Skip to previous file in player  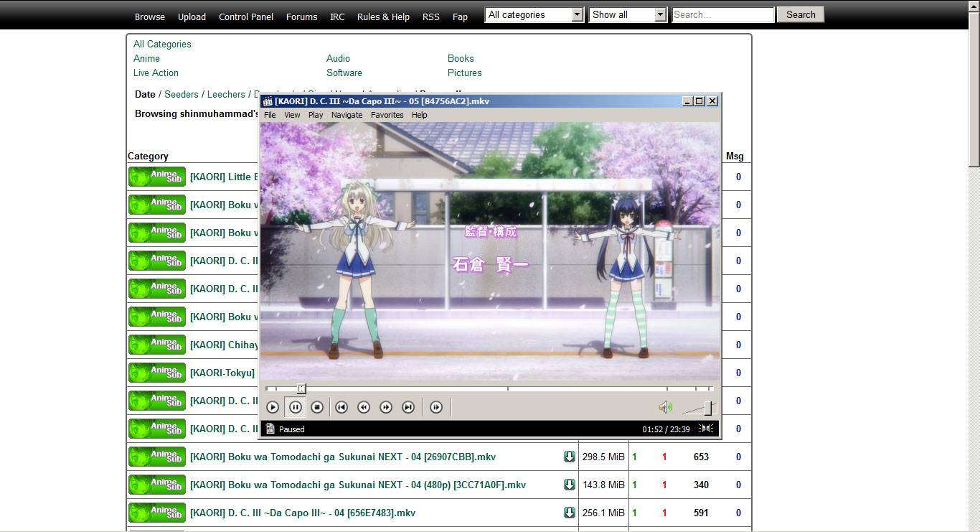coord(341,407)
